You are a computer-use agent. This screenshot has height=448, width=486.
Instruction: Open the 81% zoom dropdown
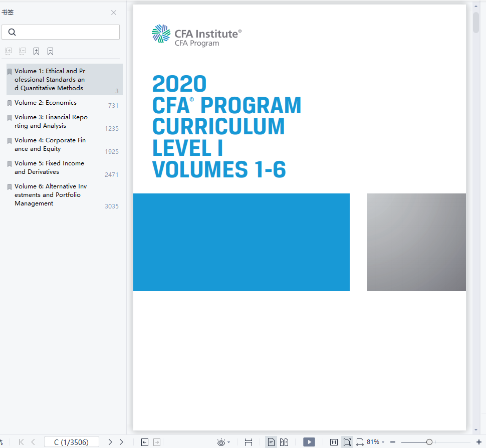point(375,442)
